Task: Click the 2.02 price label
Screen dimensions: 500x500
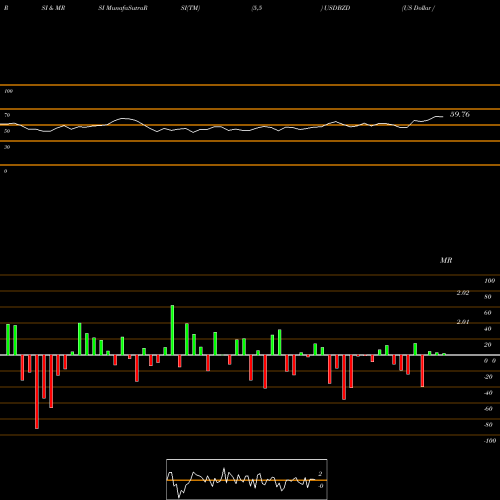Action: pyautogui.click(x=463, y=293)
